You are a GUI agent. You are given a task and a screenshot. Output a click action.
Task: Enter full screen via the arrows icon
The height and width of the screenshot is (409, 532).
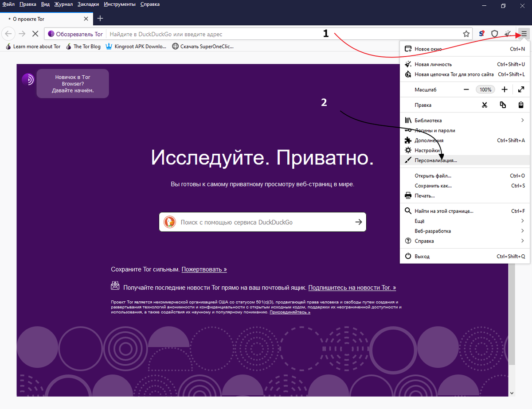pos(521,90)
